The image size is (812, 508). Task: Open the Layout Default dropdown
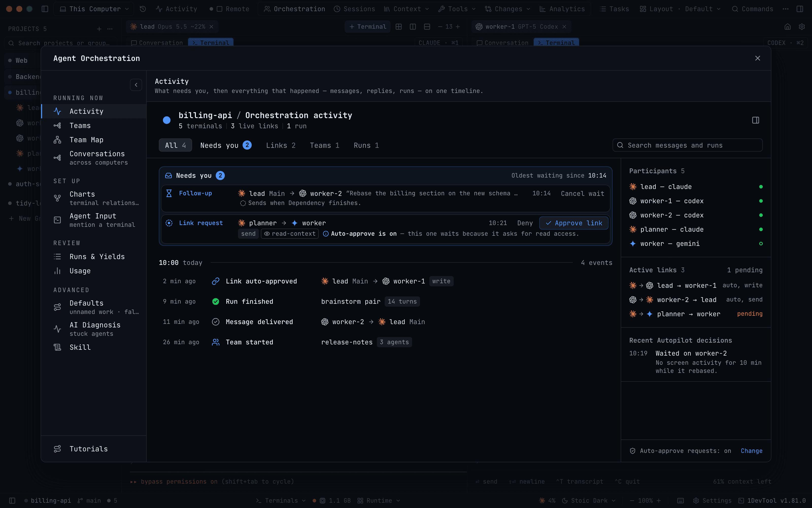click(x=680, y=9)
